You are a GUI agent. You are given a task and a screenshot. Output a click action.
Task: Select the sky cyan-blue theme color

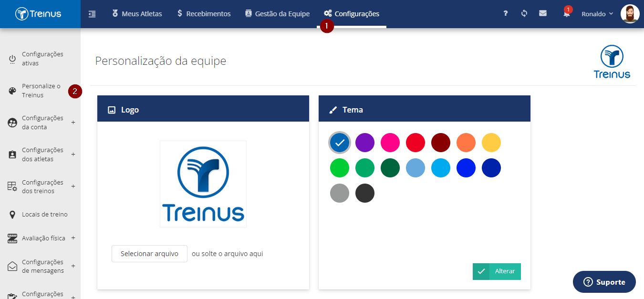[441, 168]
